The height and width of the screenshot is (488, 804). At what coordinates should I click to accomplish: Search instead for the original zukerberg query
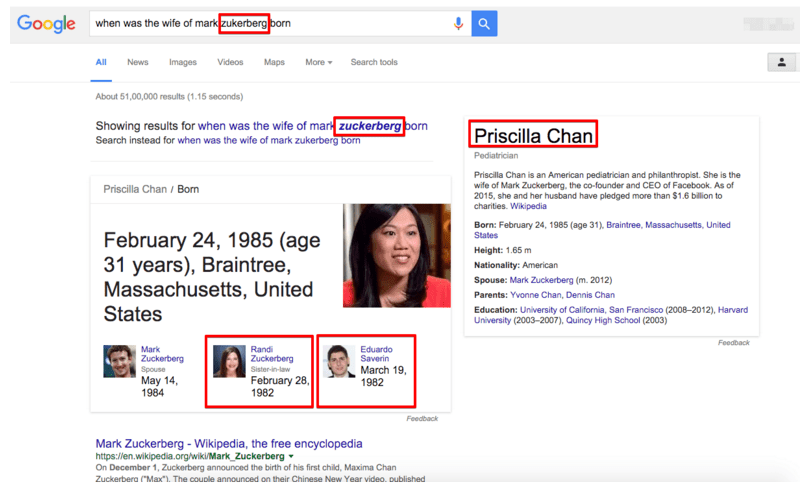pyautogui.click(x=269, y=140)
